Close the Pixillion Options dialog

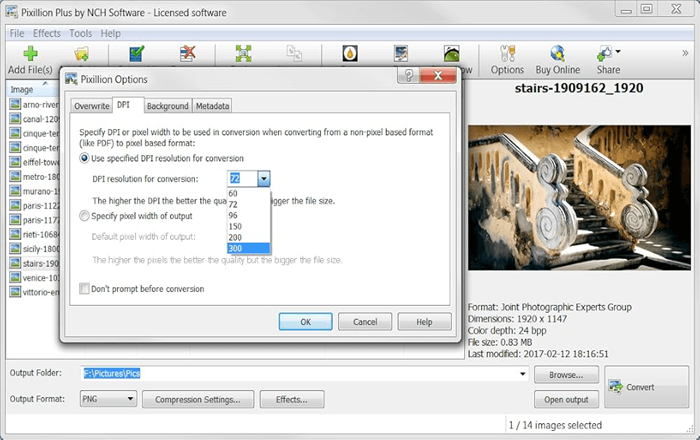pos(438,75)
